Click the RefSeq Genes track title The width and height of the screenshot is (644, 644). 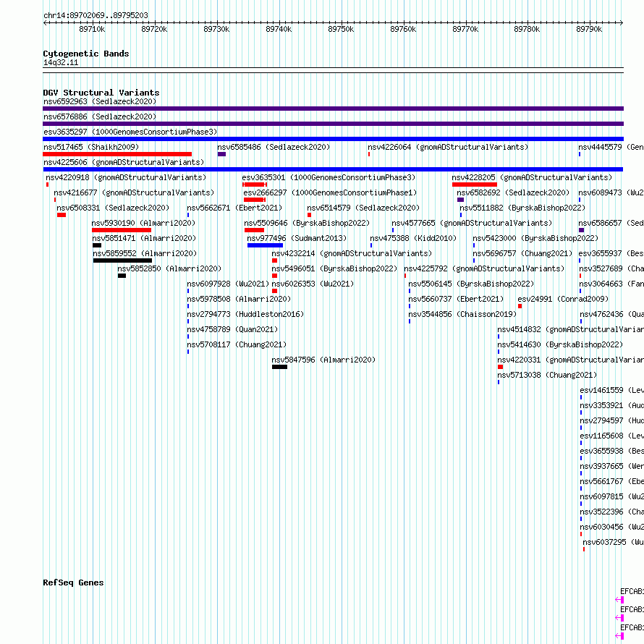click(x=73, y=582)
